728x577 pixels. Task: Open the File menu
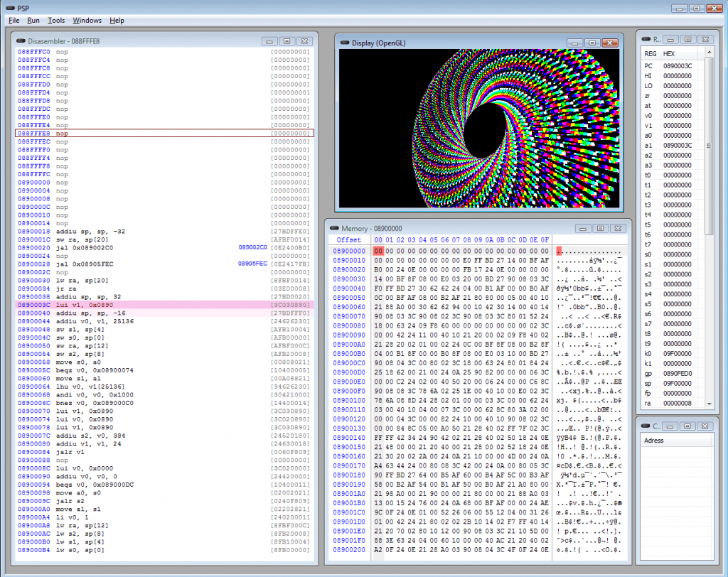14,21
